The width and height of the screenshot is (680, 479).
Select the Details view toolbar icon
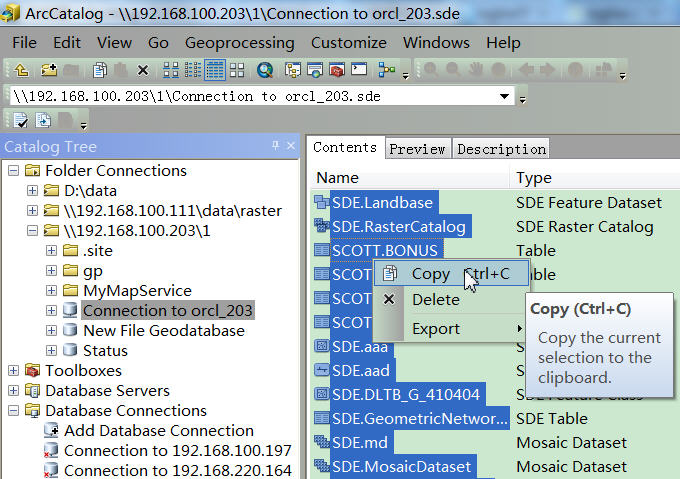[x=215, y=70]
